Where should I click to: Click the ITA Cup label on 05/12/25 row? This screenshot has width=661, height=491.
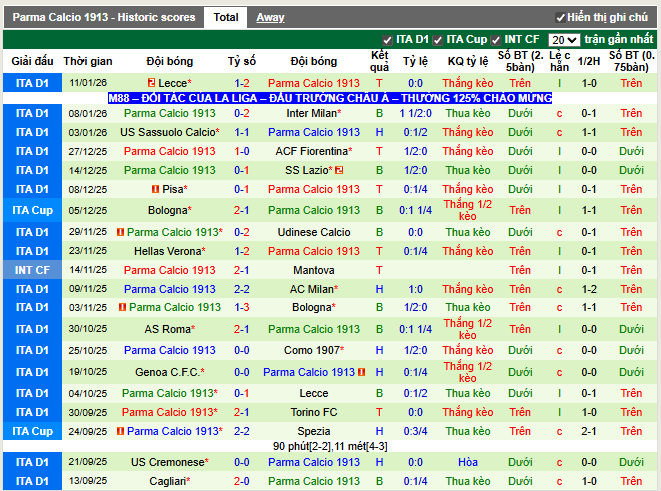tap(32, 210)
